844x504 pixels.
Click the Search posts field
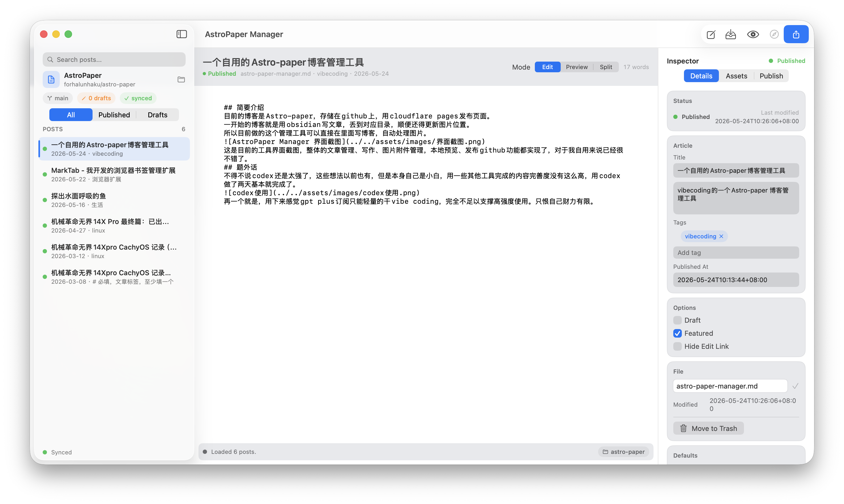[x=114, y=60]
